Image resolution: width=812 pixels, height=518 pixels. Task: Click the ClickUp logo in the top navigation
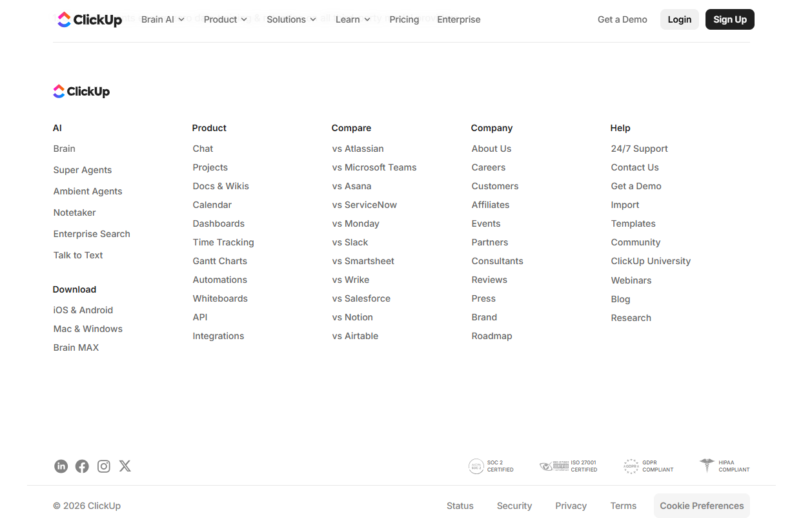pyautogui.click(x=90, y=19)
